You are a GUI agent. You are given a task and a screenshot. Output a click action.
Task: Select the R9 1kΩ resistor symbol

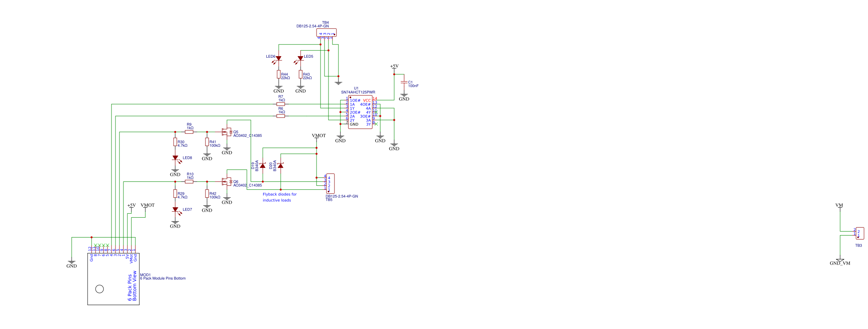click(189, 132)
